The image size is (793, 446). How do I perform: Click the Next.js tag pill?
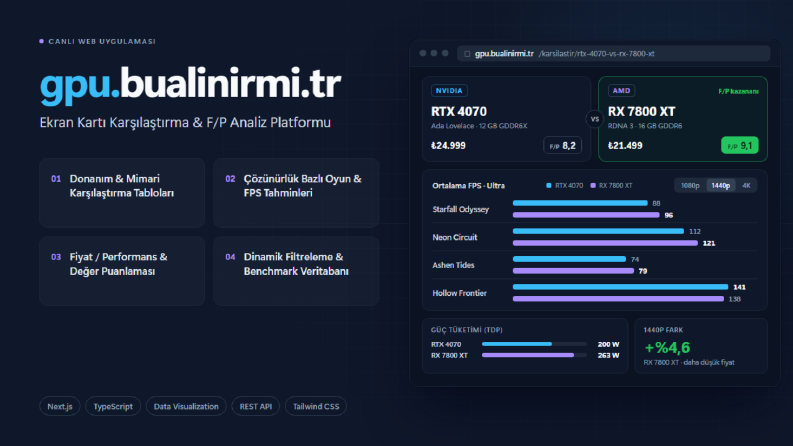click(x=60, y=406)
